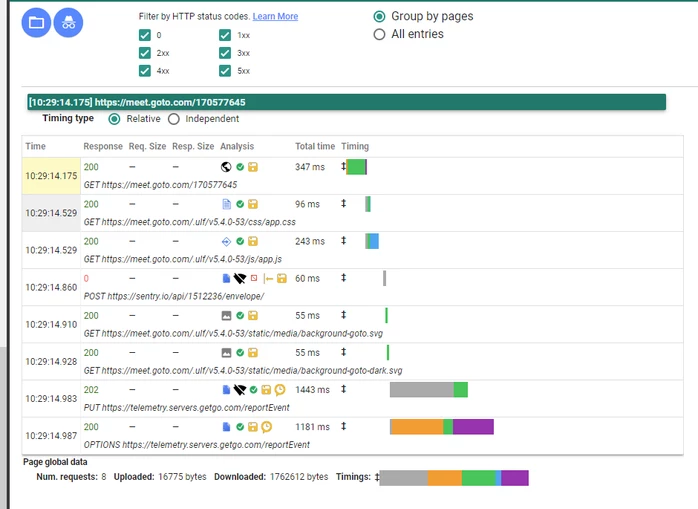Disable the 4xx status code filter
The height and width of the screenshot is (509, 698).
point(145,71)
